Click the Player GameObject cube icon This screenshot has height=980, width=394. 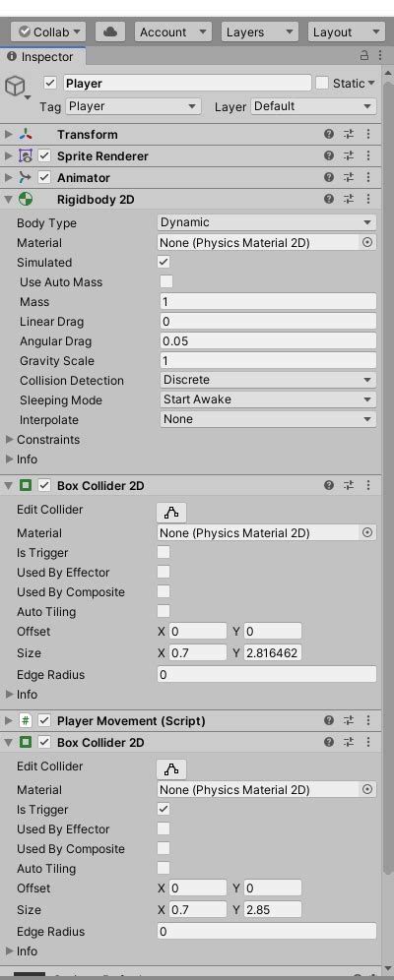pos(15,87)
